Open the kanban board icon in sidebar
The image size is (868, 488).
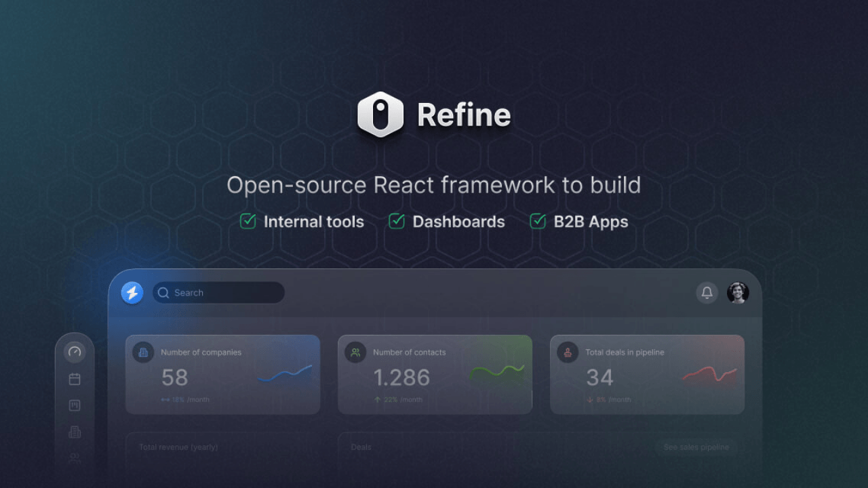75,405
